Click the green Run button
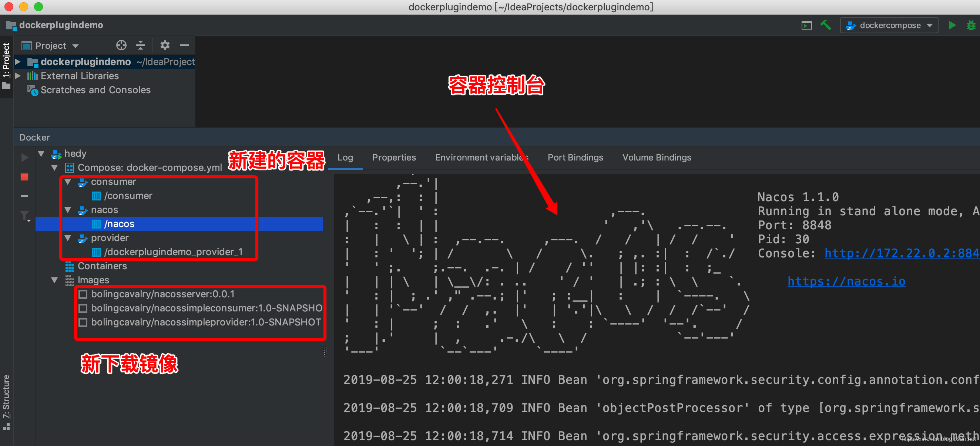980x446 pixels. point(952,26)
